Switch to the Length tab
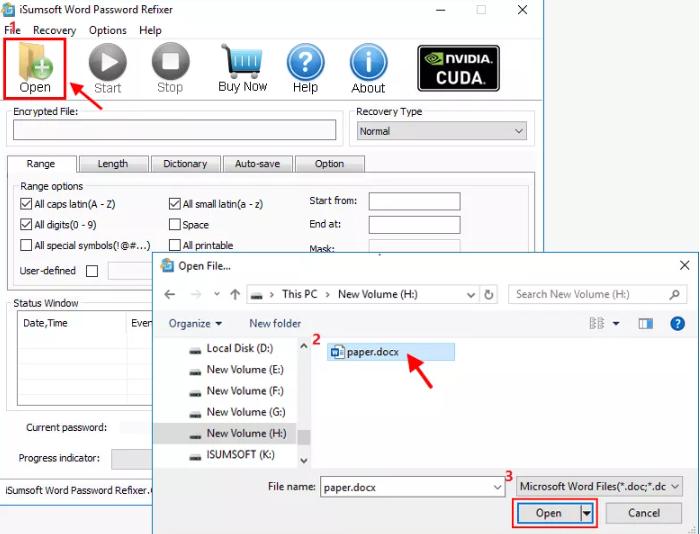Image resolution: width=700 pixels, height=534 pixels. pyautogui.click(x=113, y=164)
